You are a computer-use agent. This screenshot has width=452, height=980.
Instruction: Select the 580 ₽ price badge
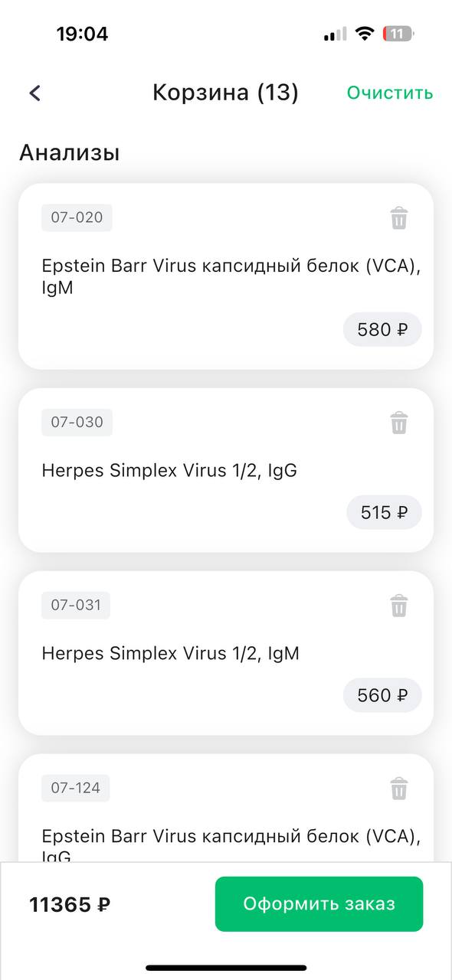(x=382, y=330)
